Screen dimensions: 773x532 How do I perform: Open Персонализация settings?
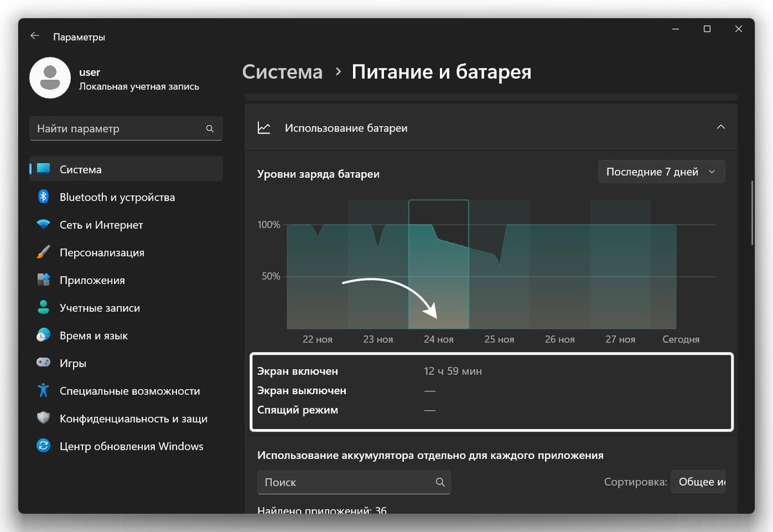click(x=111, y=252)
